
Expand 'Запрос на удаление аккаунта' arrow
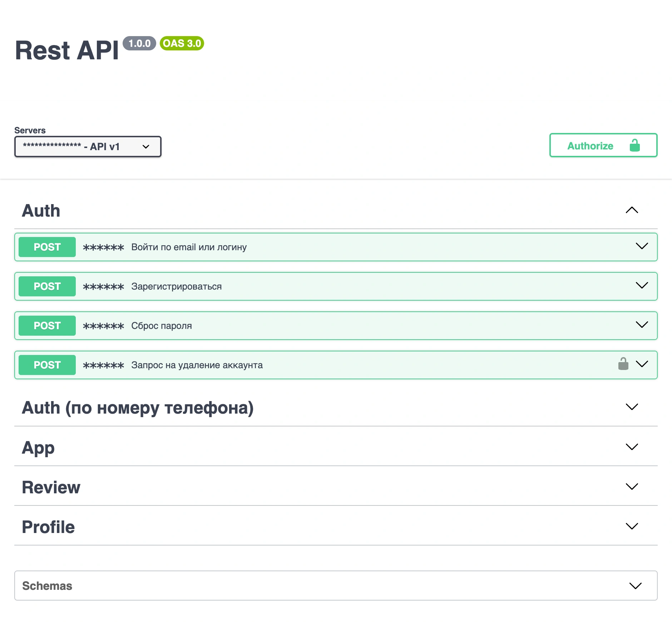point(642,364)
